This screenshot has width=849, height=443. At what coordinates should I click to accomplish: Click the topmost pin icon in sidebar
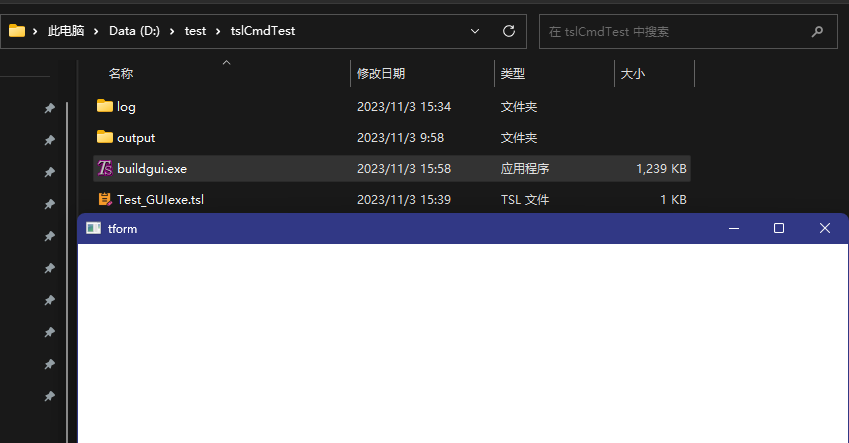coord(49,109)
